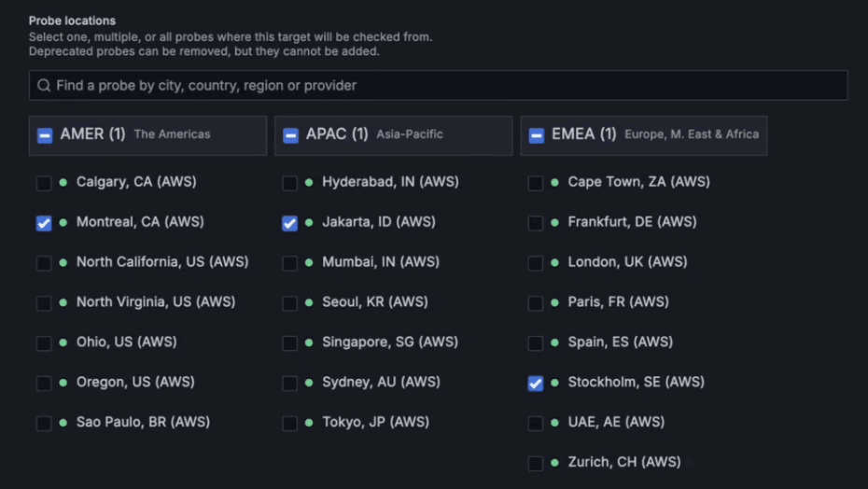The height and width of the screenshot is (489, 868).
Task: Click the 'Sydney, AU (AWS)' label
Action: 382,382
